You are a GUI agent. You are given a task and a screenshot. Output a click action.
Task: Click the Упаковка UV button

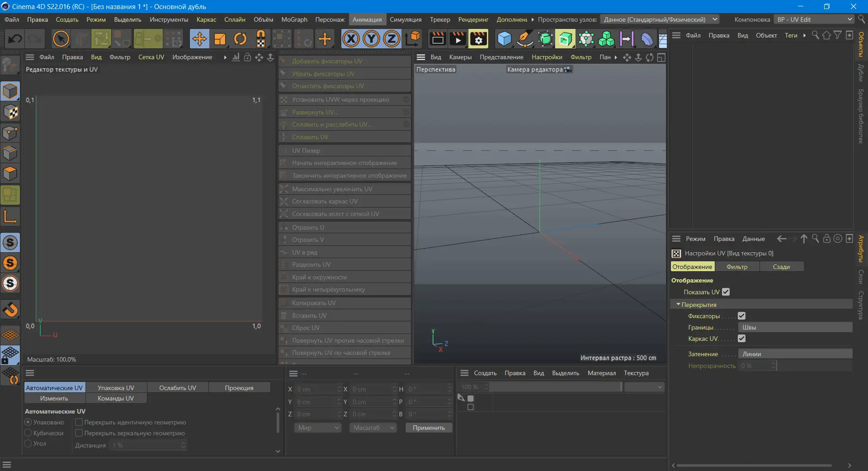coord(116,387)
